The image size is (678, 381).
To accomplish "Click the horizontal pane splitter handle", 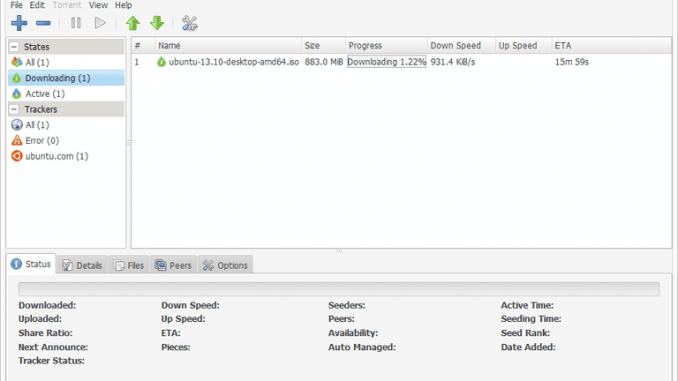I will (339, 251).
